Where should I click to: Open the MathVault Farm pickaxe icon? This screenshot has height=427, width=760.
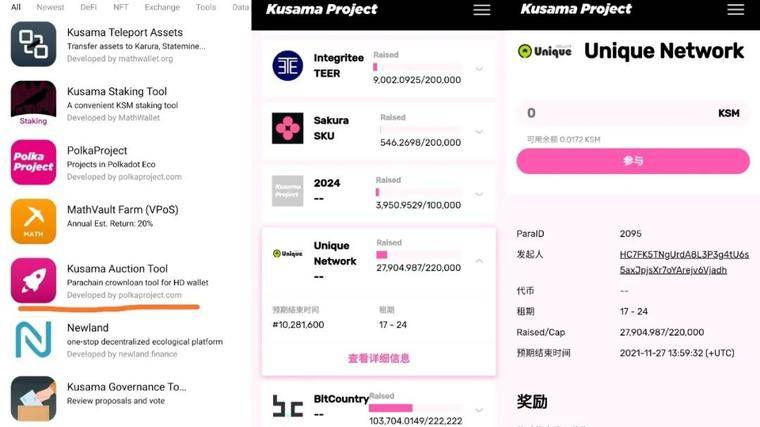point(33,221)
